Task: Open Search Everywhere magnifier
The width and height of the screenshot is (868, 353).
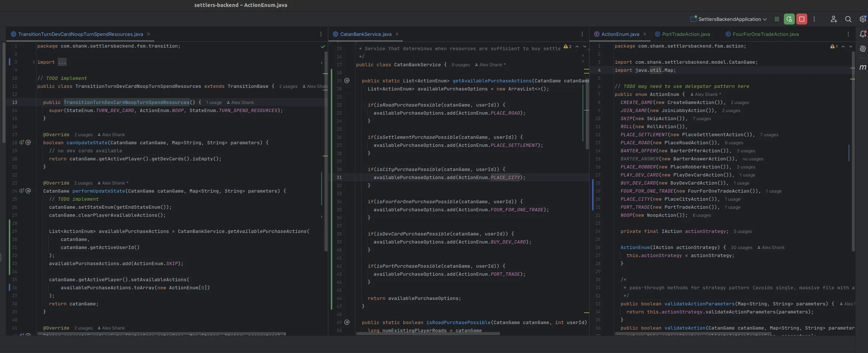Action: [x=848, y=19]
